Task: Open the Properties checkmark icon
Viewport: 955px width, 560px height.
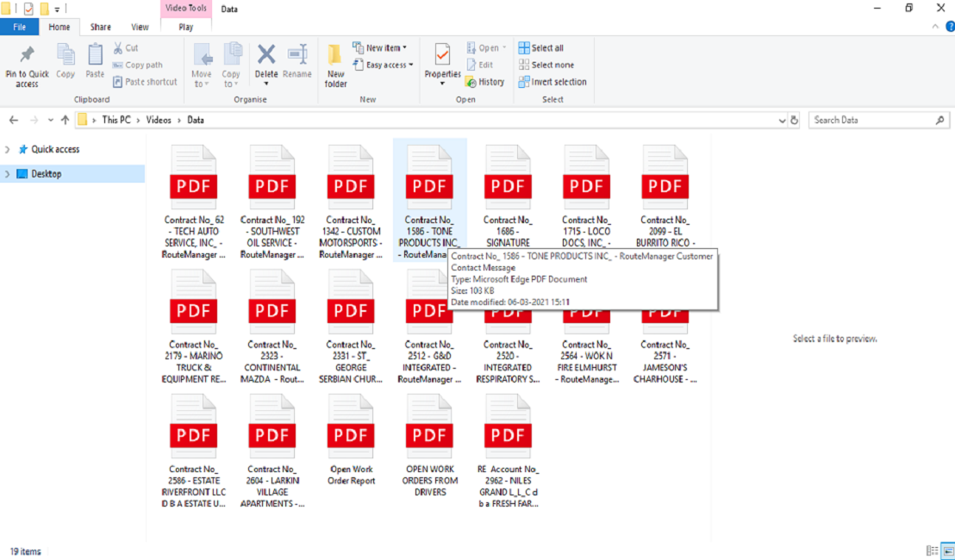Action: pyautogui.click(x=443, y=54)
